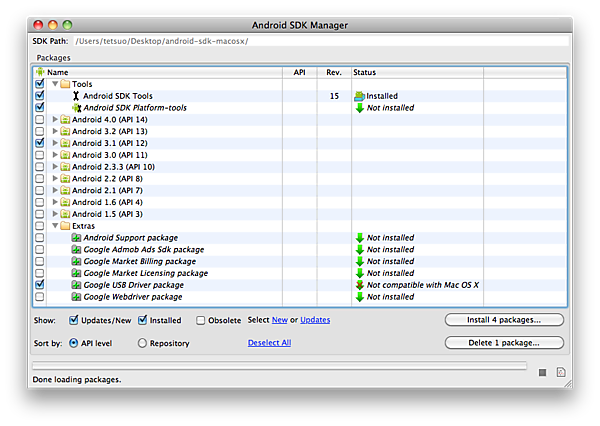Expand the Android 2.2 (API 8) node
600x426 pixels.
[55, 179]
